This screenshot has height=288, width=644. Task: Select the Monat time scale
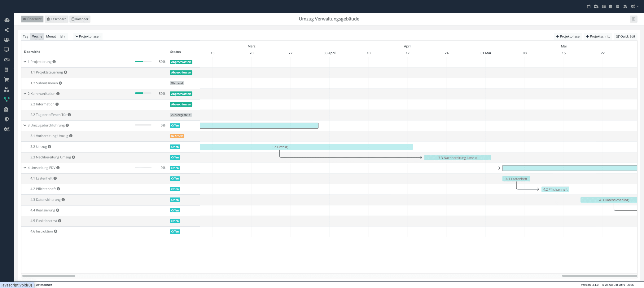[51, 36]
